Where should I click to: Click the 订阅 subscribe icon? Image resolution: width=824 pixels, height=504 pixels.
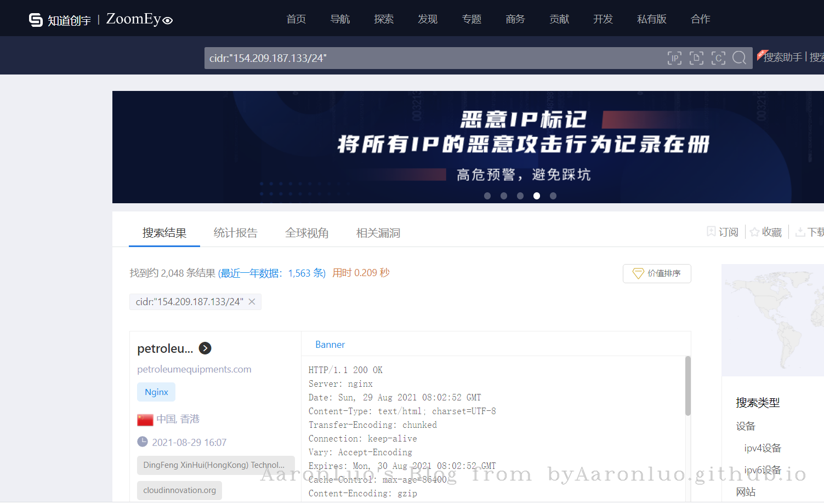pyautogui.click(x=711, y=232)
